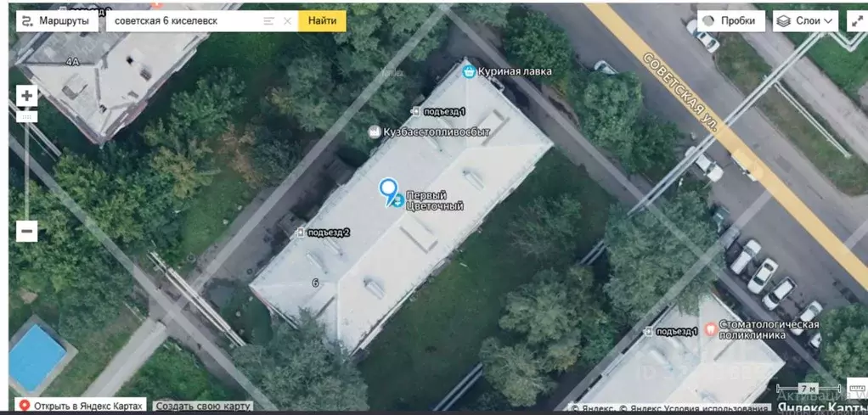The width and height of the screenshot is (868, 415).
Task: Open the search options list icon
Action: [x=269, y=21]
